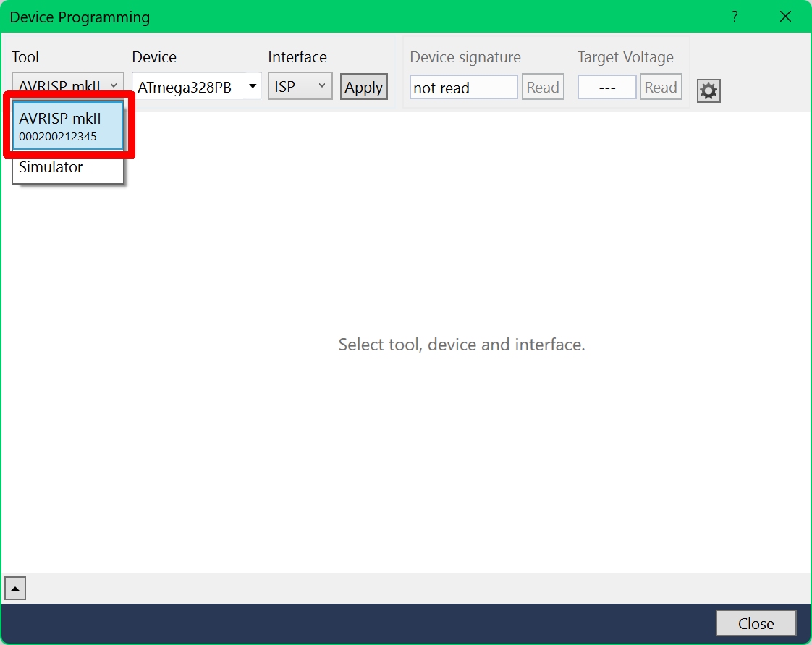Click the 'Select tool, device and interface' message

click(462, 345)
